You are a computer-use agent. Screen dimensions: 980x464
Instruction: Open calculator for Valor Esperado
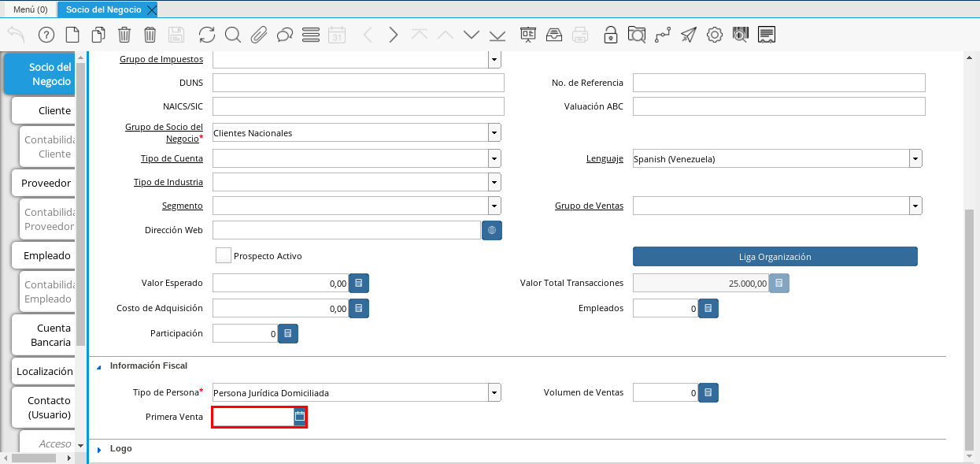[x=359, y=284]
